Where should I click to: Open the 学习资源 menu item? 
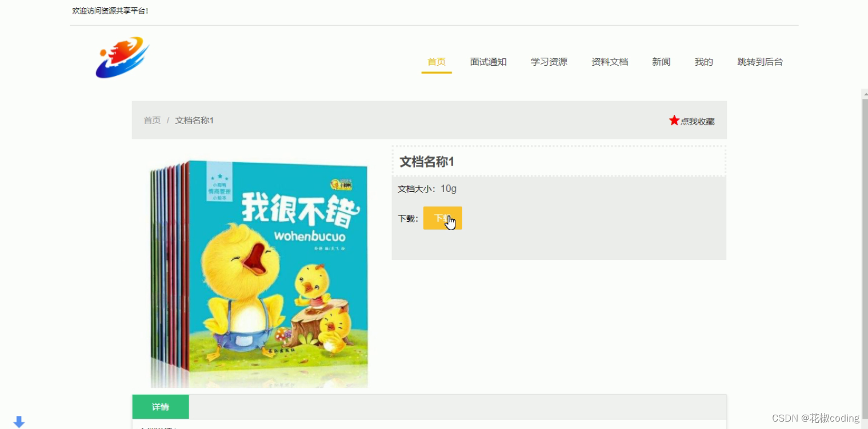[549, 62]
